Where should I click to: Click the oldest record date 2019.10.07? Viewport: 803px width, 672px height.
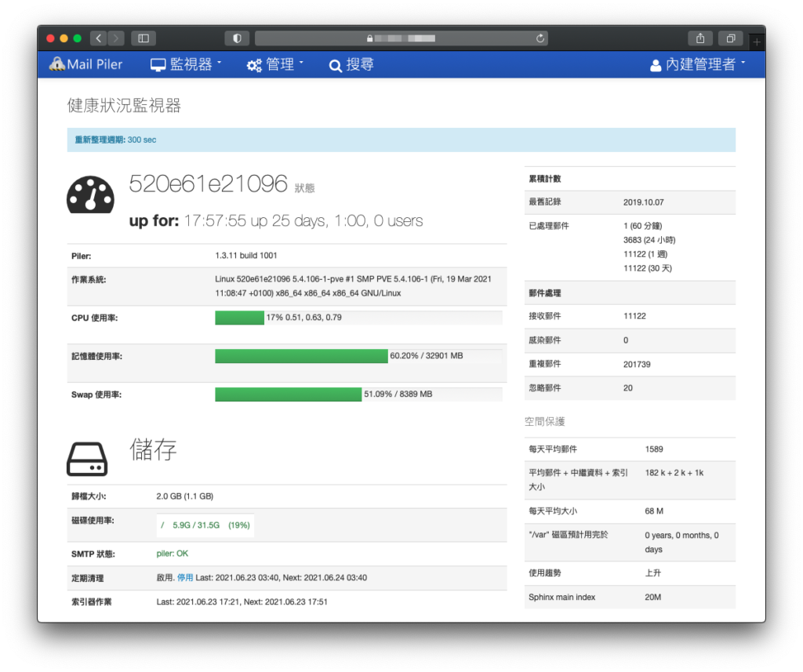point(643,202)
